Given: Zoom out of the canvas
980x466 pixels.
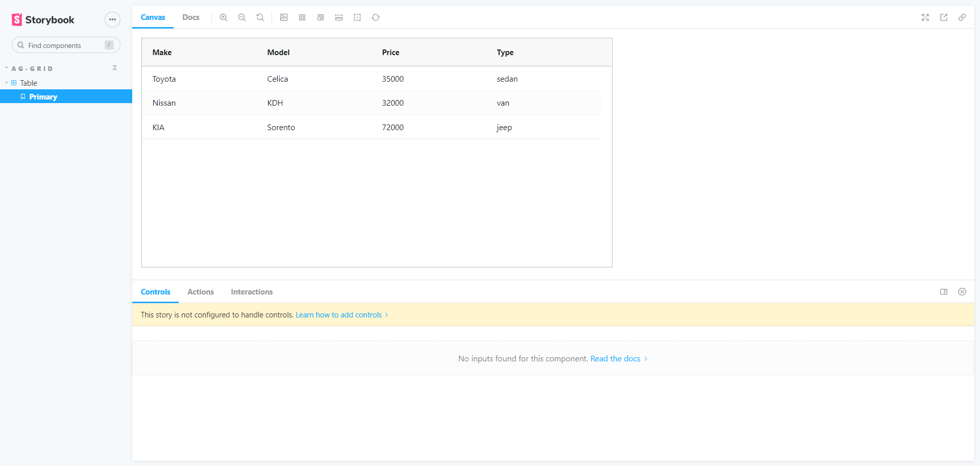Looking at the screenshot, I should [x=241, y=17].
